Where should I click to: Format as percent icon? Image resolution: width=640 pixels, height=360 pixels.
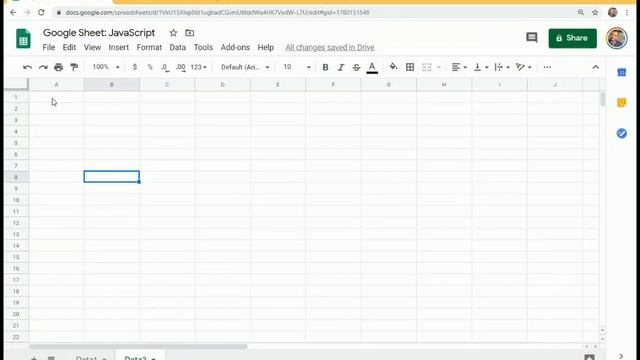click(150, 67)
